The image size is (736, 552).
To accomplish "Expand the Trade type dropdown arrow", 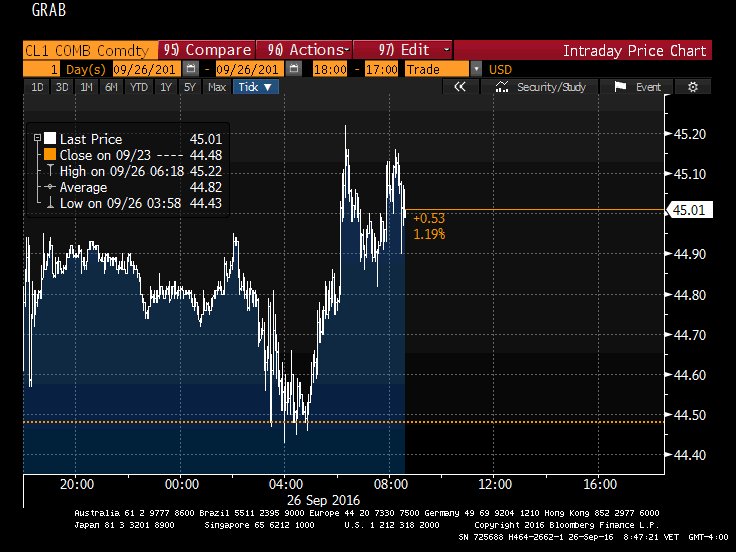I will [475, 69].
